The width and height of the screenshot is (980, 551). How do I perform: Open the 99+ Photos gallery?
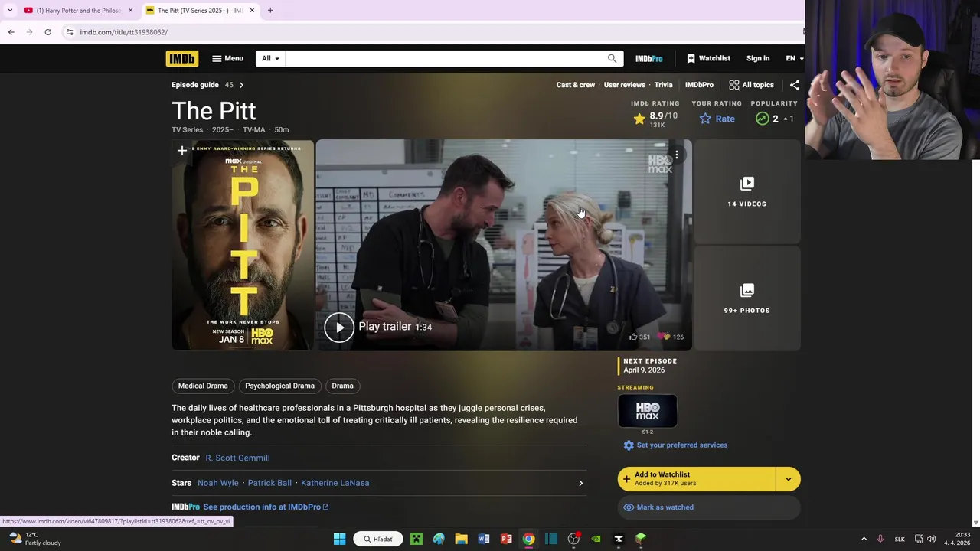click(x=747, y=298)
